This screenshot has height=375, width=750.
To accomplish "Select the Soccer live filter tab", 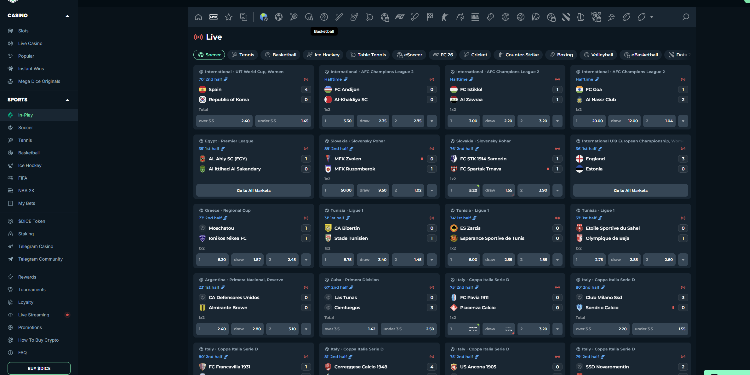I will 209,55.
